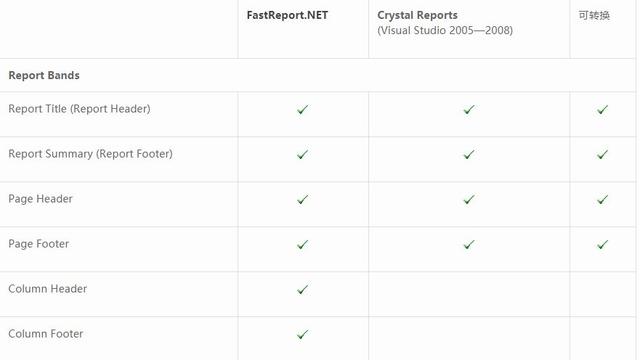Screen dimensions: 640x360
Task: Select the Column Footer row label
Action: tap(46, 333)
